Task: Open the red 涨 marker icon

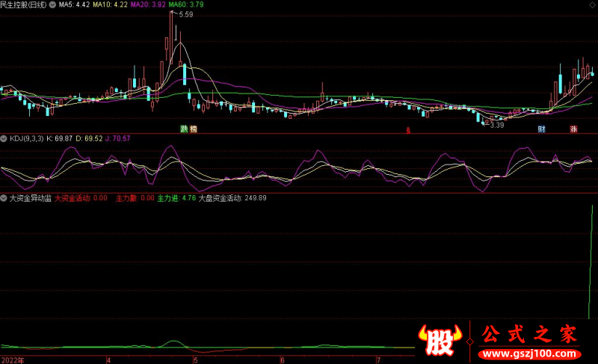Action: pyautogui.click(x=573, y=129)
